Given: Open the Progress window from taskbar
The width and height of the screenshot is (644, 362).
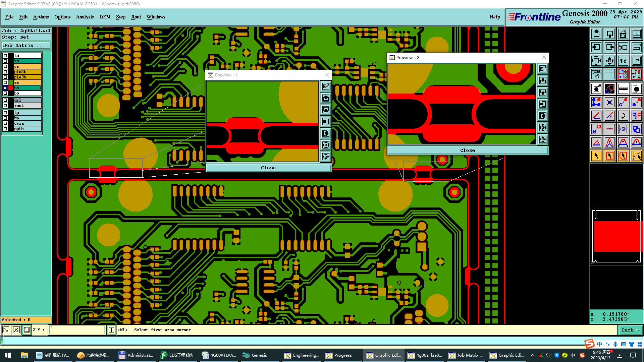Looking at the screenshot, I should tap(339, 355).
